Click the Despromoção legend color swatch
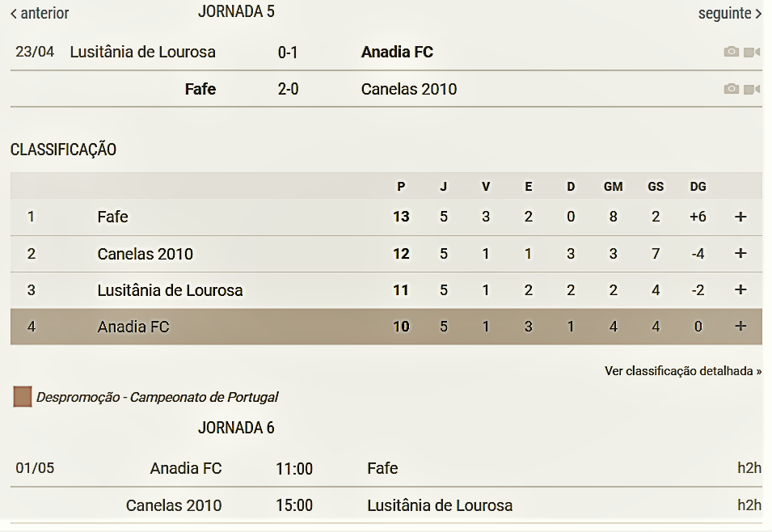 pyautogui.click(x=23, y=397)
